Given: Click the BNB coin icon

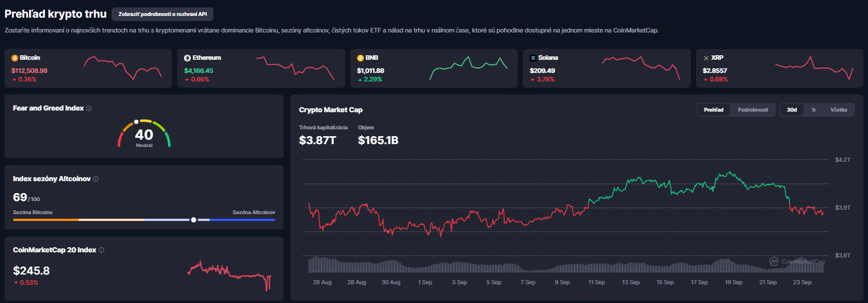Looking at the screenshot, I should tap(360, 58).
